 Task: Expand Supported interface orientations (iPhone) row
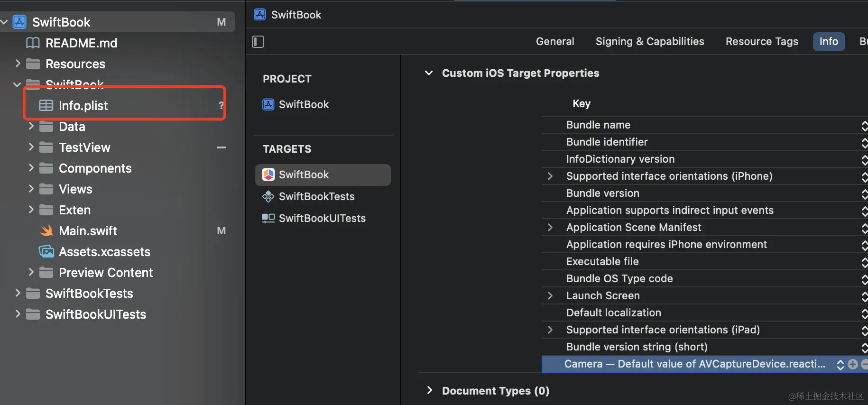[x=550, y=176]
